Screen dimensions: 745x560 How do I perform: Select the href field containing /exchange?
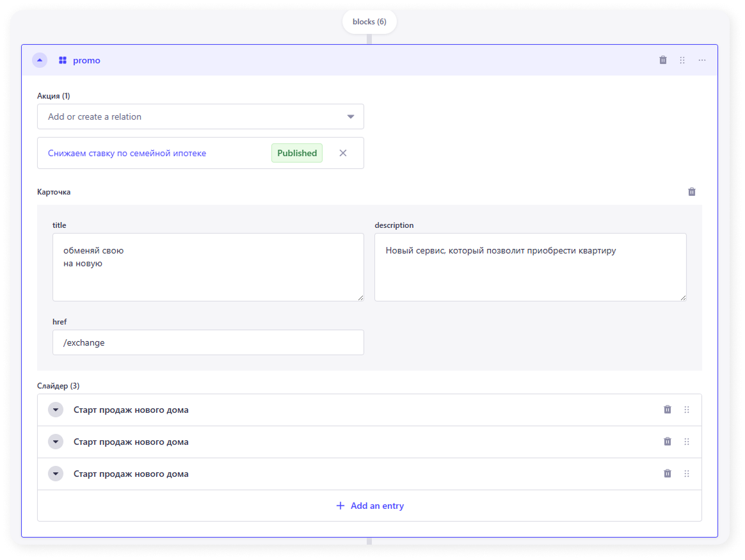tap(208, 342)
